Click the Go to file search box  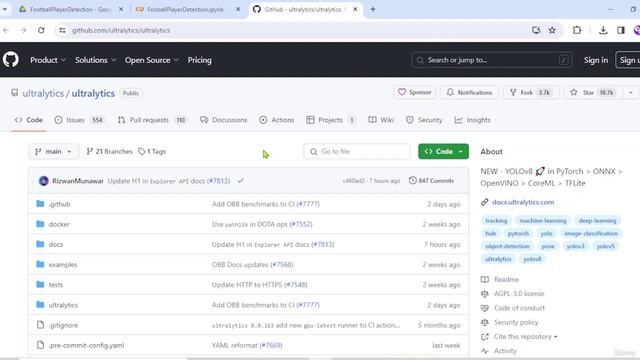pos(356,151)
